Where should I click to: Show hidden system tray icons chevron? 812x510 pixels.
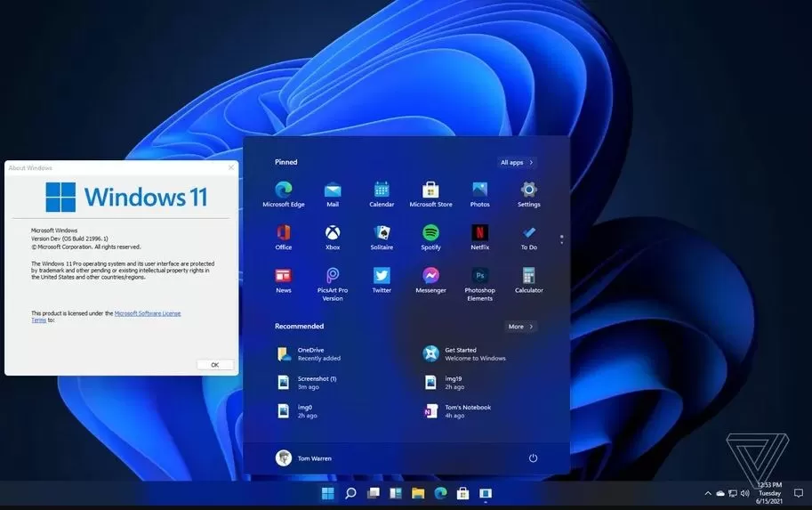[708, 493]
